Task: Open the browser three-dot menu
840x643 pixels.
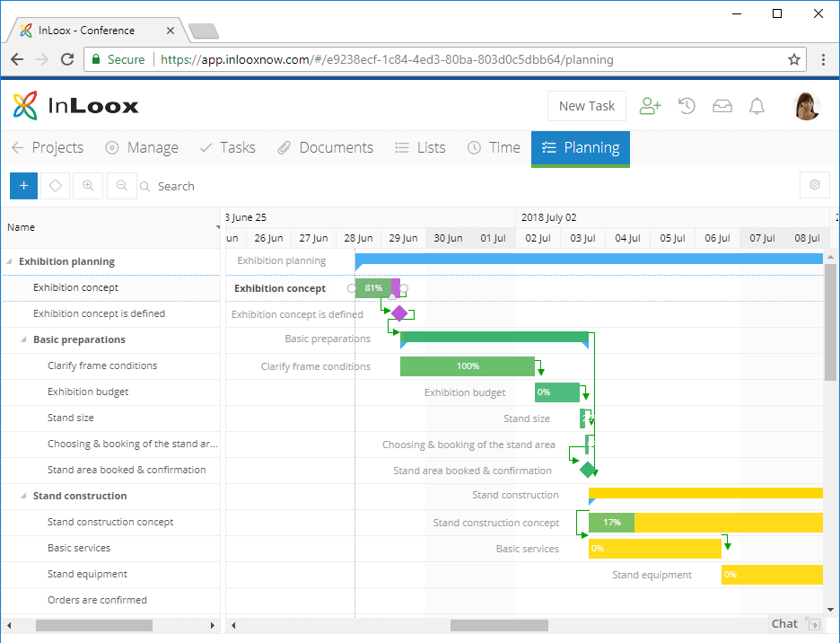Action: pyautogui.click(x=823, y=59)
